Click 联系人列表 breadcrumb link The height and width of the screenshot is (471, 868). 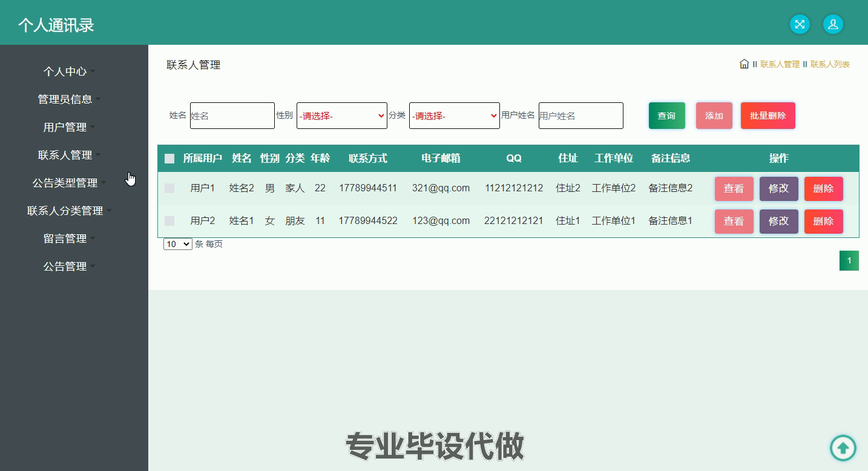coord(830,64)
